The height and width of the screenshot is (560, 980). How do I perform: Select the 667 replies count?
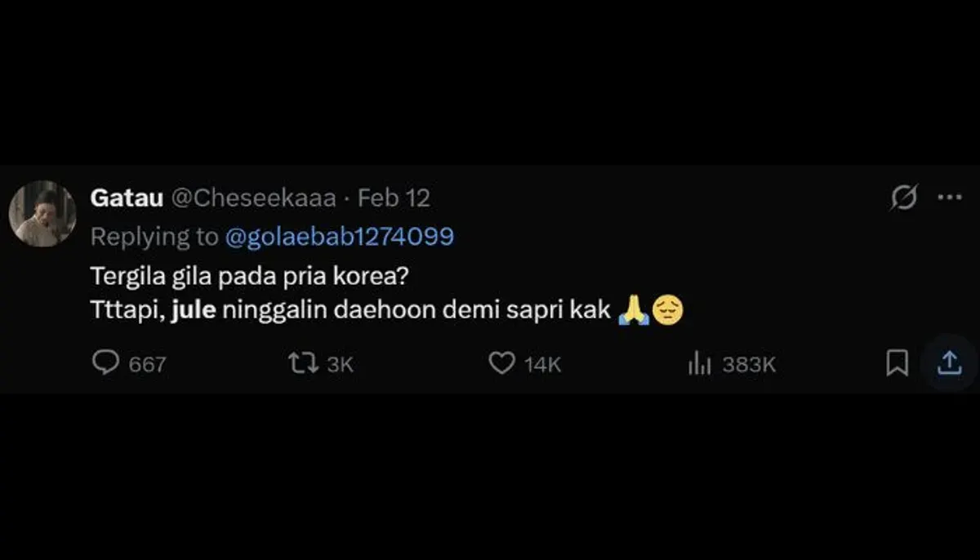[x=147, y=364]
